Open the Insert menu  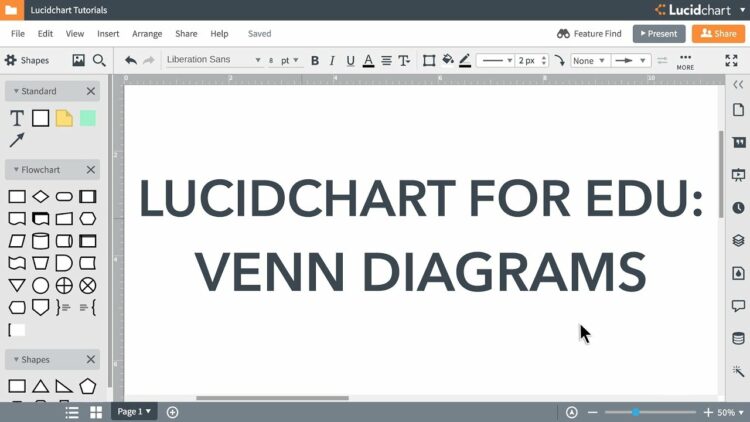(108, 33)
